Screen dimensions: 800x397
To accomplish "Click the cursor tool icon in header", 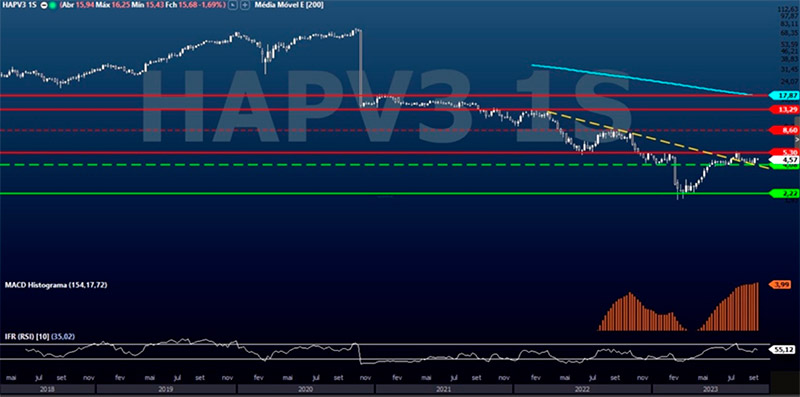I will 233,5.
